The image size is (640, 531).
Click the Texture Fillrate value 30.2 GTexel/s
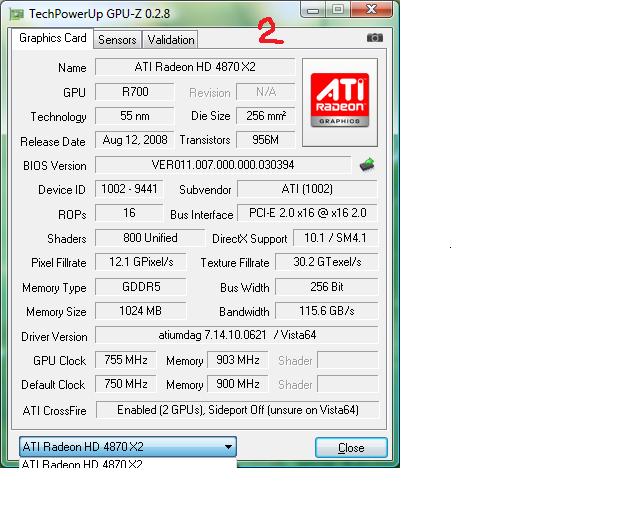coord(327,262)
